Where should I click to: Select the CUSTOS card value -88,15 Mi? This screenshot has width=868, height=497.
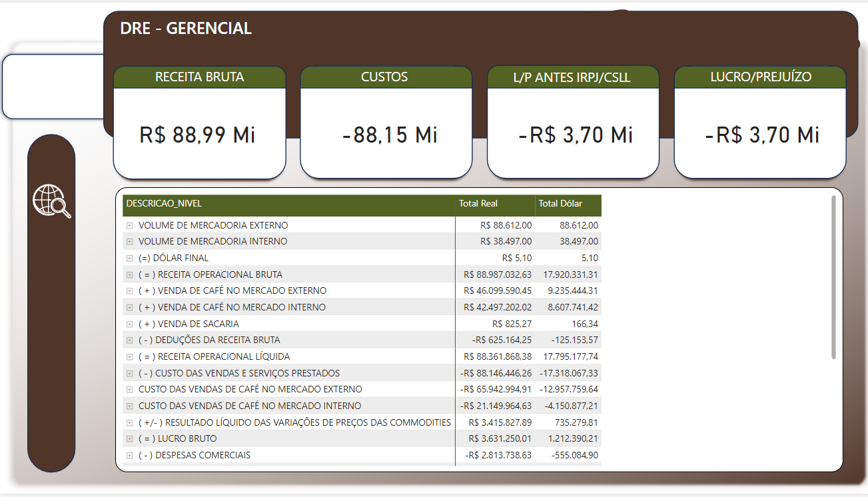coord(390,135)
